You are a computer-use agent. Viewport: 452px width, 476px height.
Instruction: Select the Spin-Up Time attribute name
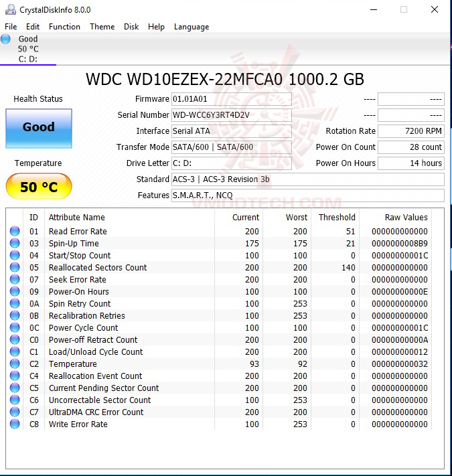coord(74,244)
